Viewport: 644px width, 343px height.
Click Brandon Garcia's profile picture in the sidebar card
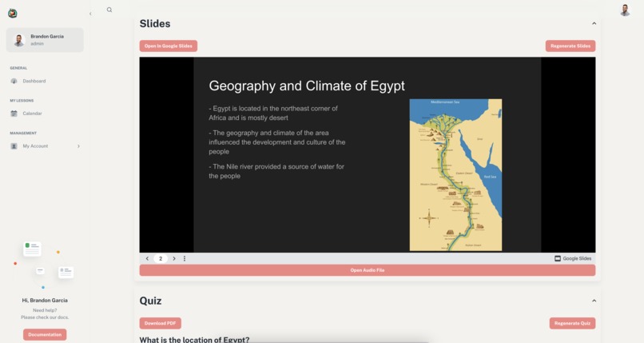(x=19, y=40)
